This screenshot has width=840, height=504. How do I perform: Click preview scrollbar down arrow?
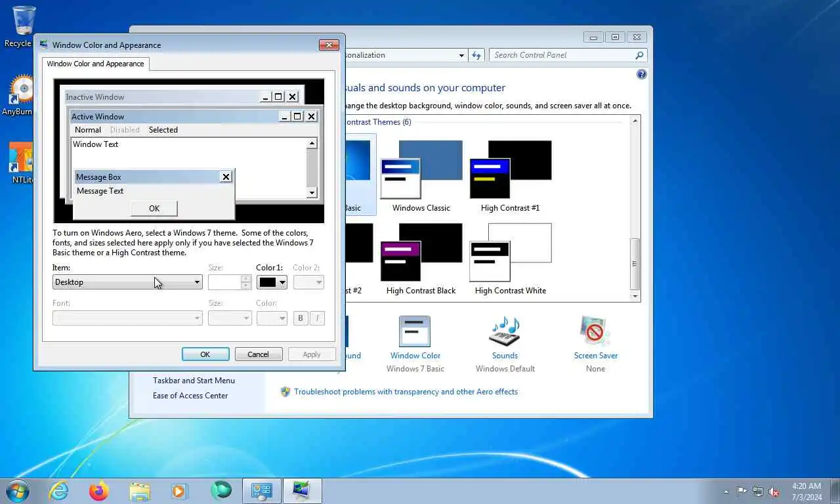point(312,192)
